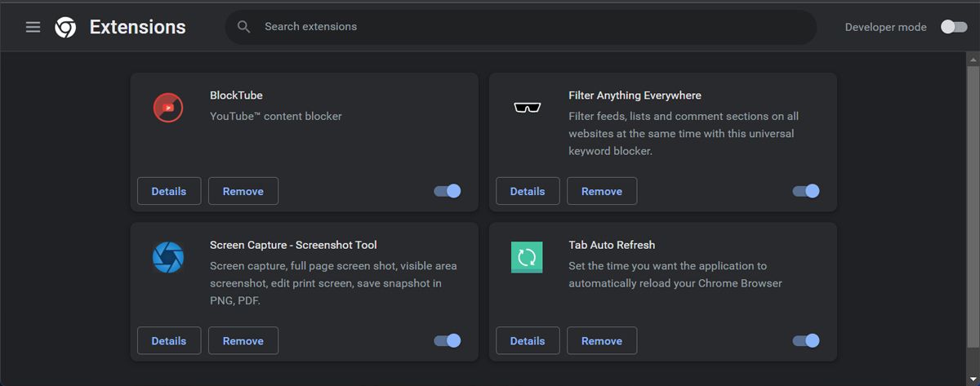Disable the BlockTube extension toggle
This screenshot has width=980, height=386.
coord(448,191)
